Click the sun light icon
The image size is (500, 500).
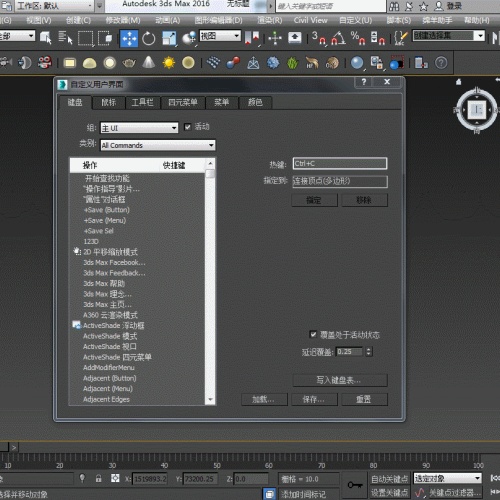click(169, 63)
